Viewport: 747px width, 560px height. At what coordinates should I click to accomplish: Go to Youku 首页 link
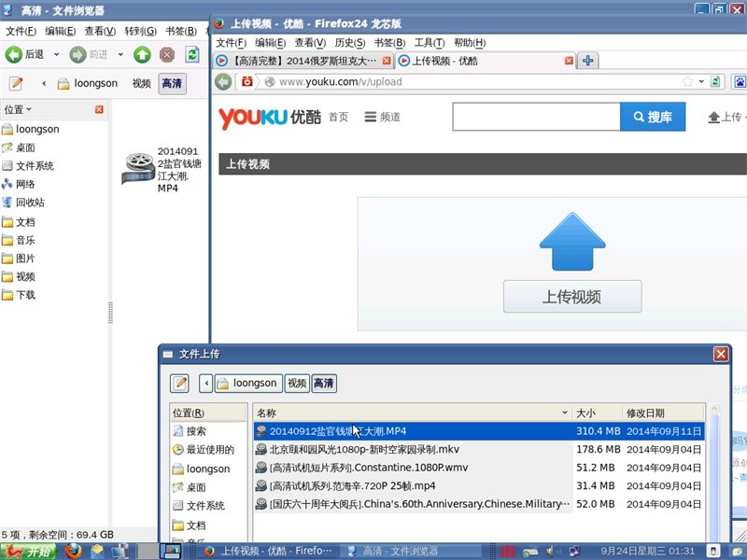click(x=338, y=118)
